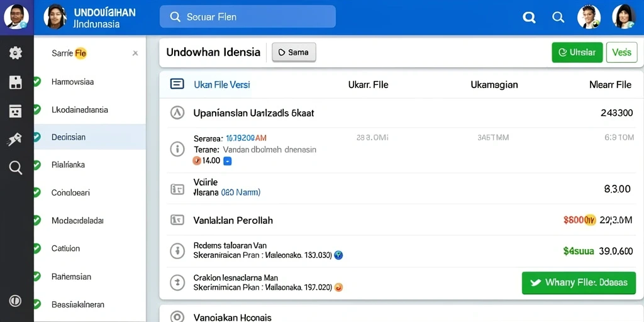Toggle the green check beside Rafiemsian
Image resolution: width=644 pixels, height=322 pixels.
[36, 277]
